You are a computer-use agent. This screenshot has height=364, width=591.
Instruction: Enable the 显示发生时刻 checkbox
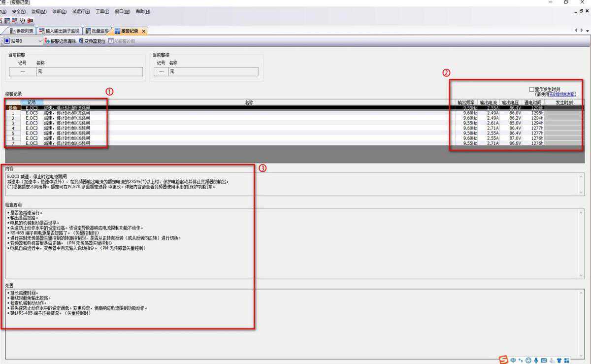pyautogui.click(x=531, y=89)
